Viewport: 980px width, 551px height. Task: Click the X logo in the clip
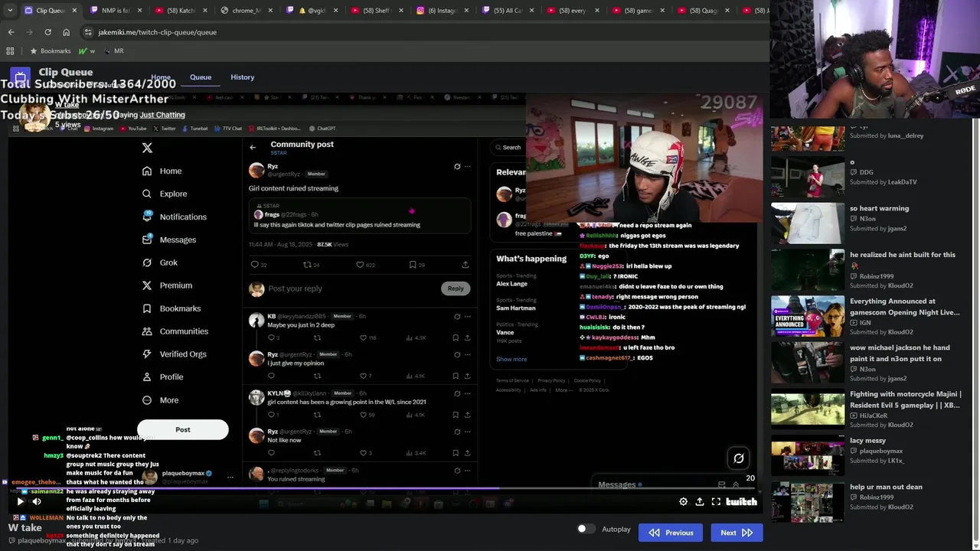pos(147,148)
